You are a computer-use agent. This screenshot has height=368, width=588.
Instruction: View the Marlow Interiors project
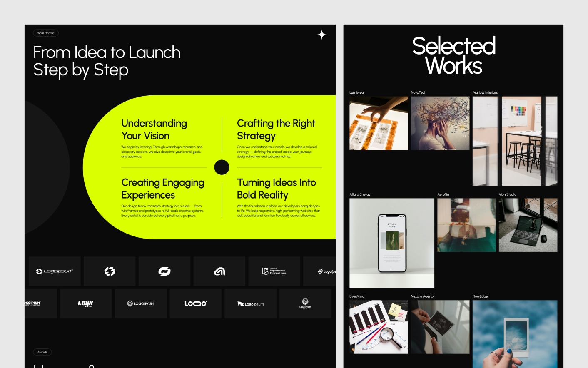click(x=515, y=141)
